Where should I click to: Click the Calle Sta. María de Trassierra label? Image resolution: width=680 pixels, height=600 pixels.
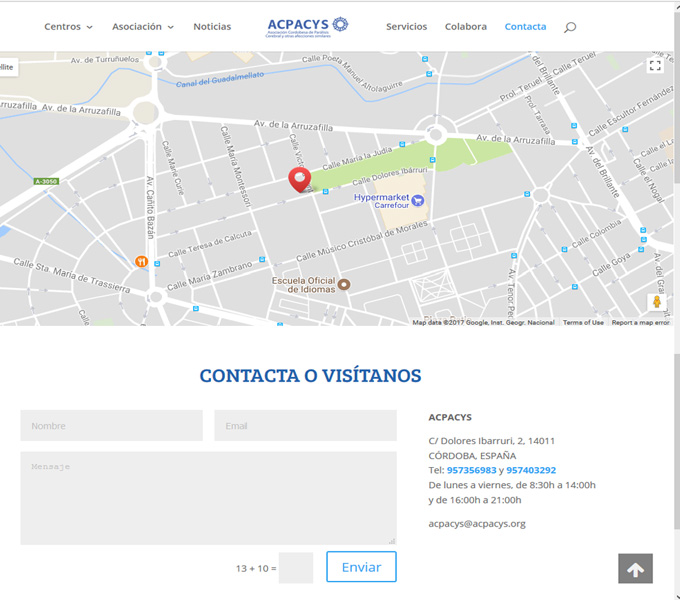click(72, 276)
